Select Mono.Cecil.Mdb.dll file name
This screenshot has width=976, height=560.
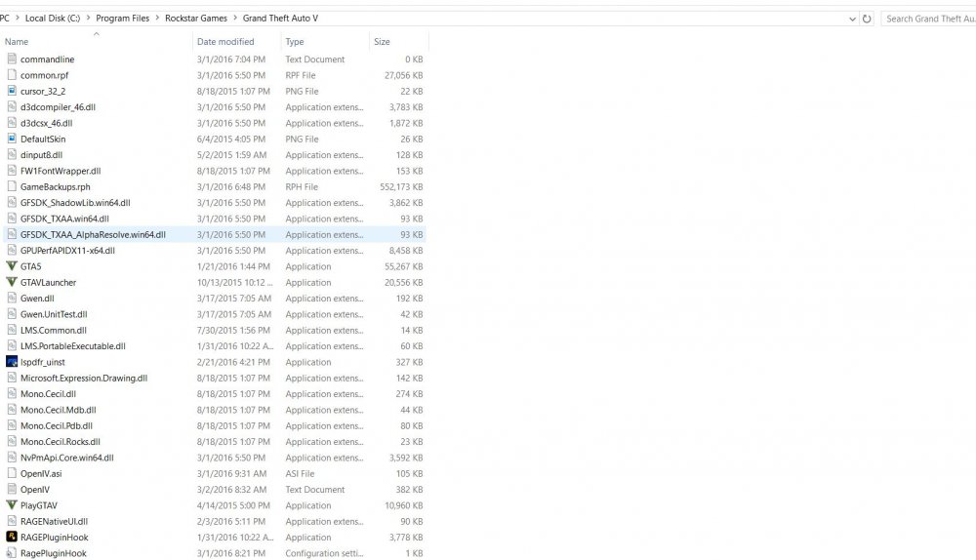pos(59,410)
